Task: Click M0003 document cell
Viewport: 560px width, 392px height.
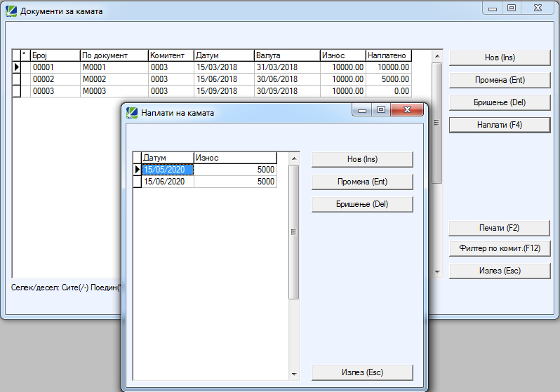Action: [114, 91]
